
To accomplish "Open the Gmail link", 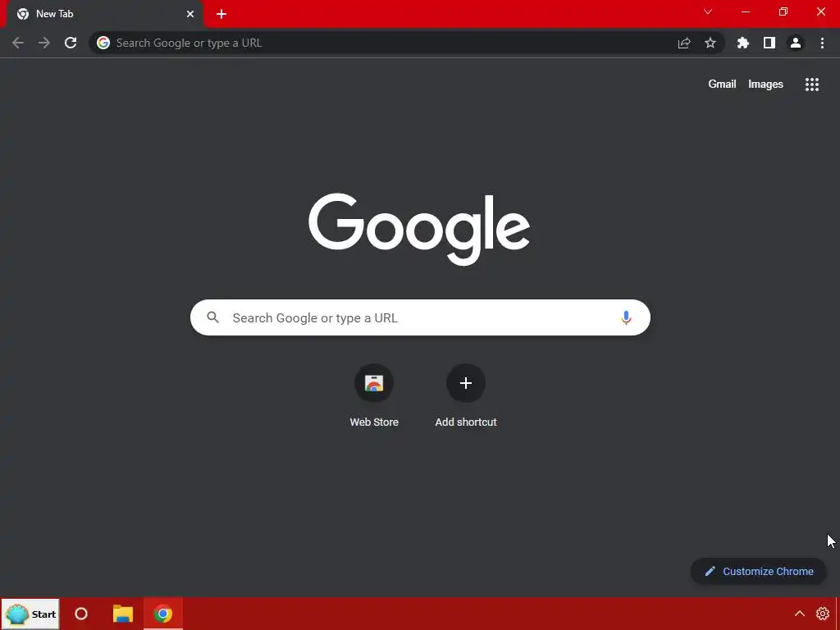I will click(722, 84).
